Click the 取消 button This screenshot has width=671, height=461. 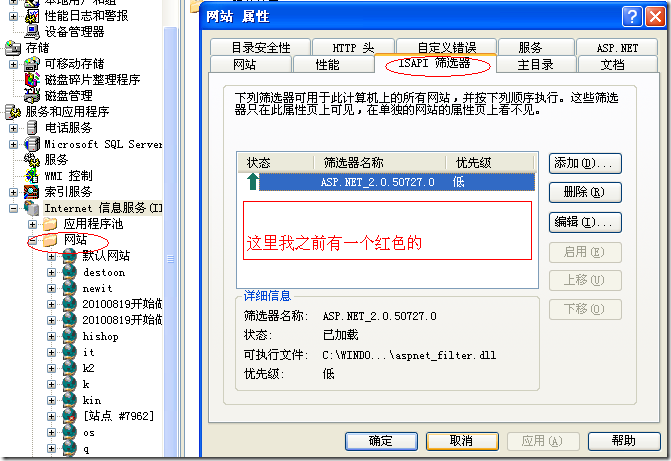(462, 441)
